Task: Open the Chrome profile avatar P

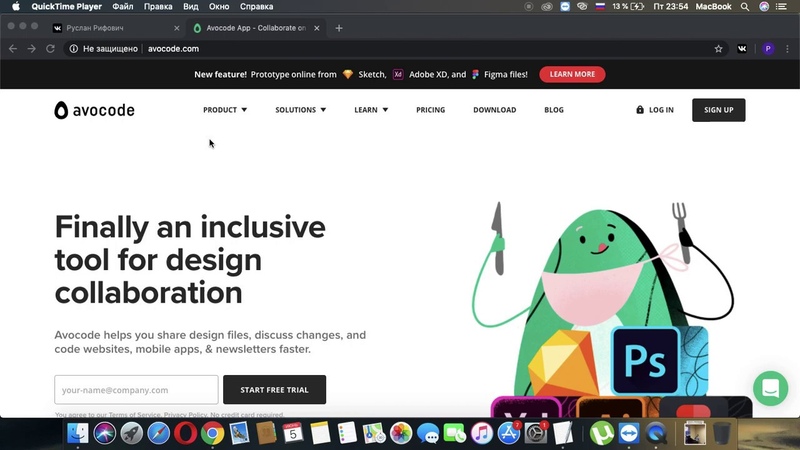Action: [768, 48]
